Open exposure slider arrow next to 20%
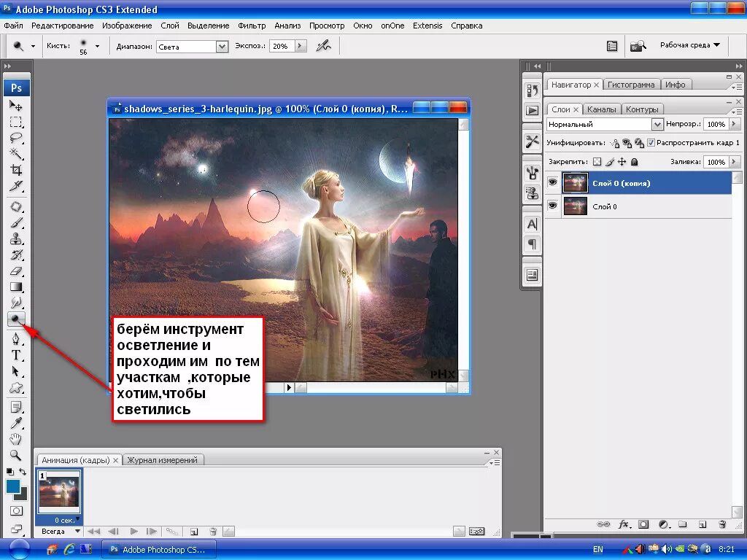The height and width of the screenshot is (560, 747). tap(300, 46)
